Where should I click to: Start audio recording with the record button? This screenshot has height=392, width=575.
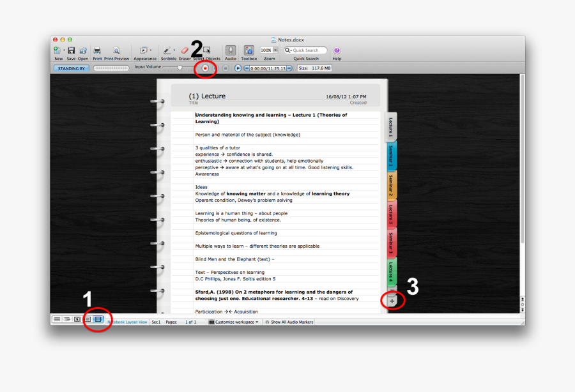pyautogui.click(x=205, y=68)
